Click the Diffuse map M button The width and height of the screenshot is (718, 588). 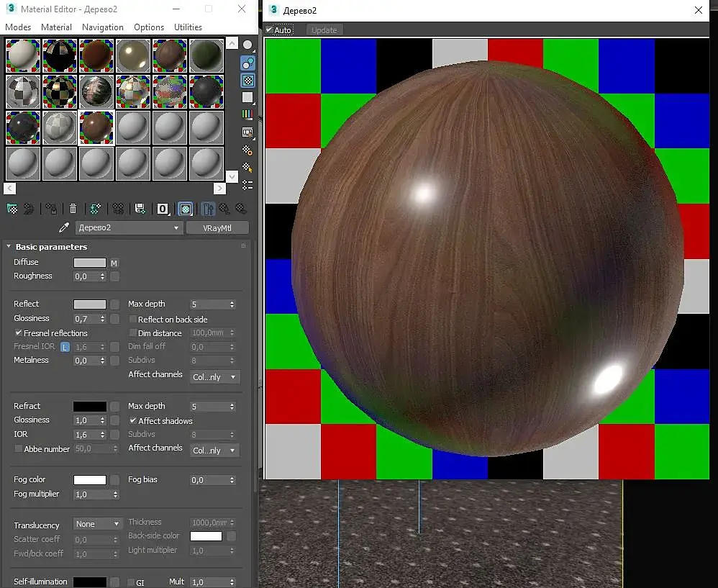(114, 263)
